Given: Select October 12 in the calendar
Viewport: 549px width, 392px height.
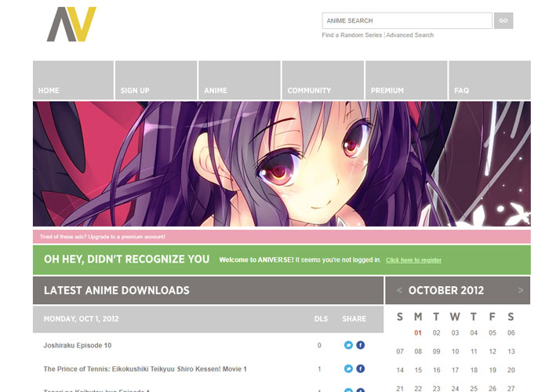Looking at the screenshot, I should point(493,351).
